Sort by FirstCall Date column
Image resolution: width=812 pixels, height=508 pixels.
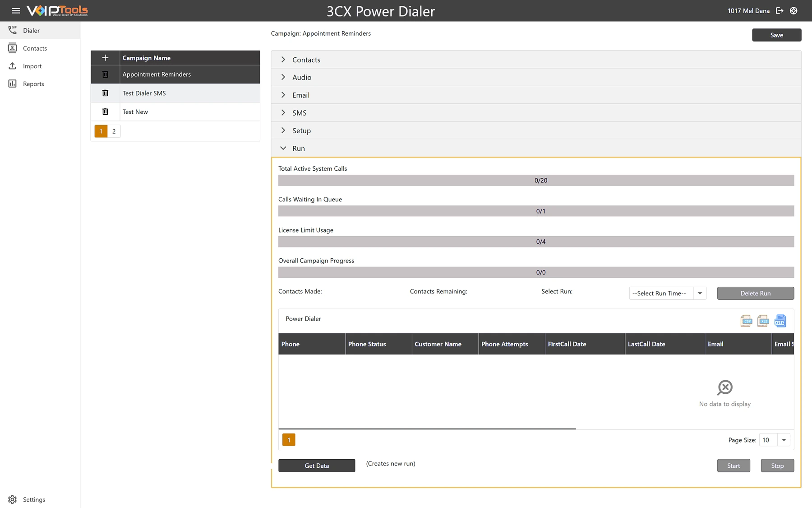(x=585, y=344)
